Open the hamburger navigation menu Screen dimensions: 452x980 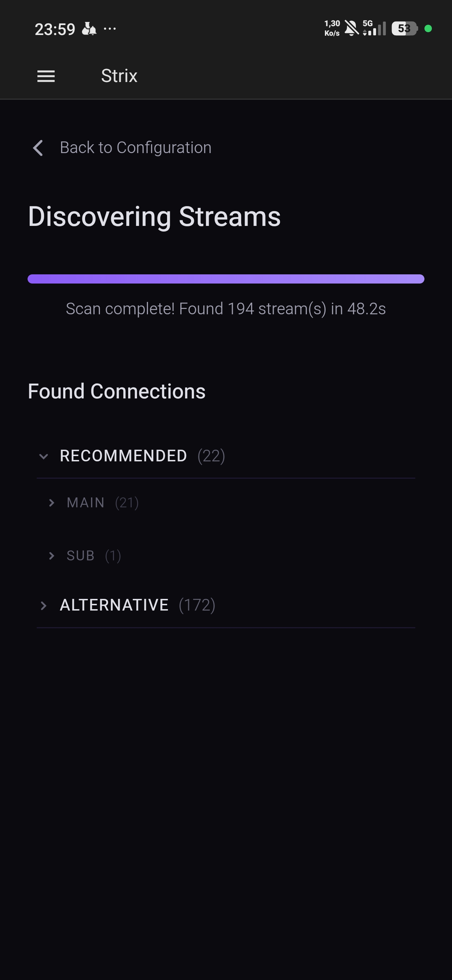(x=46, y=76)
